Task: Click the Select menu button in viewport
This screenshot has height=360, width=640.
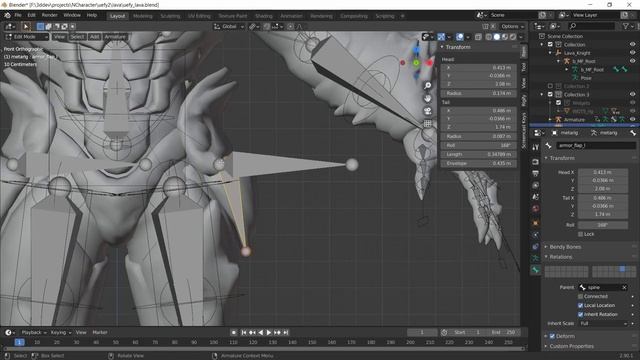Action: click(x=77, y=37)
